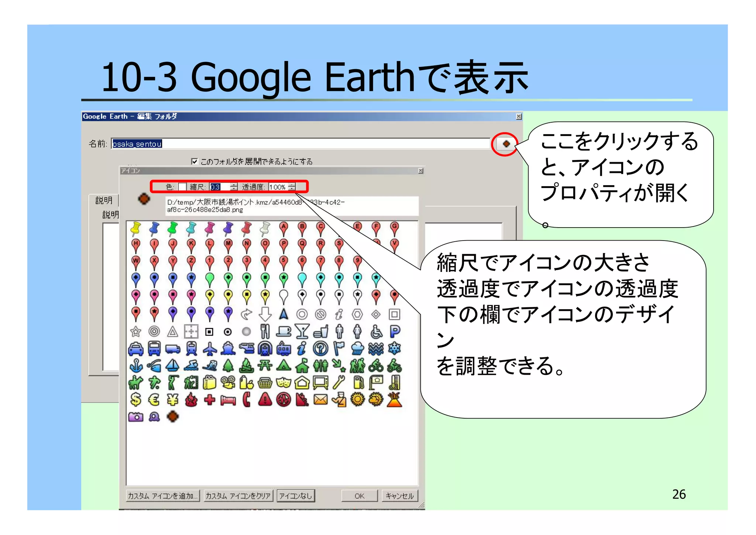Choose the euro sign icon
Viewport: 756px width, 535px height.
[x=154, y=400]
